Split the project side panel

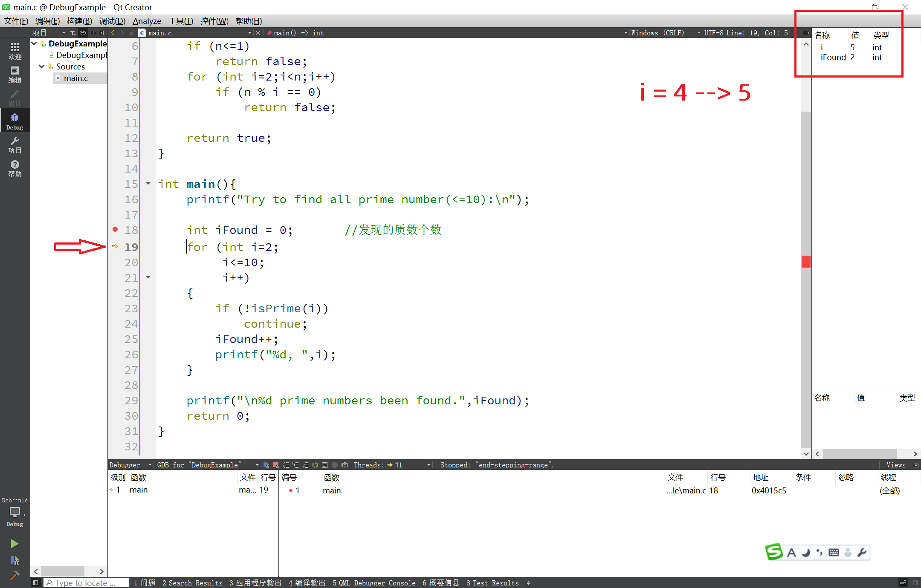coord(93,33)
